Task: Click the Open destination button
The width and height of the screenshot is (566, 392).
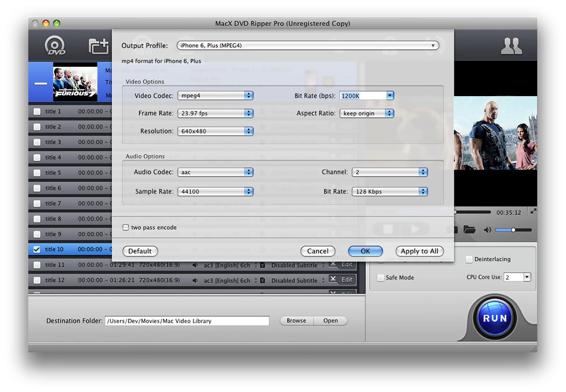Action: [x=331, y=321]
